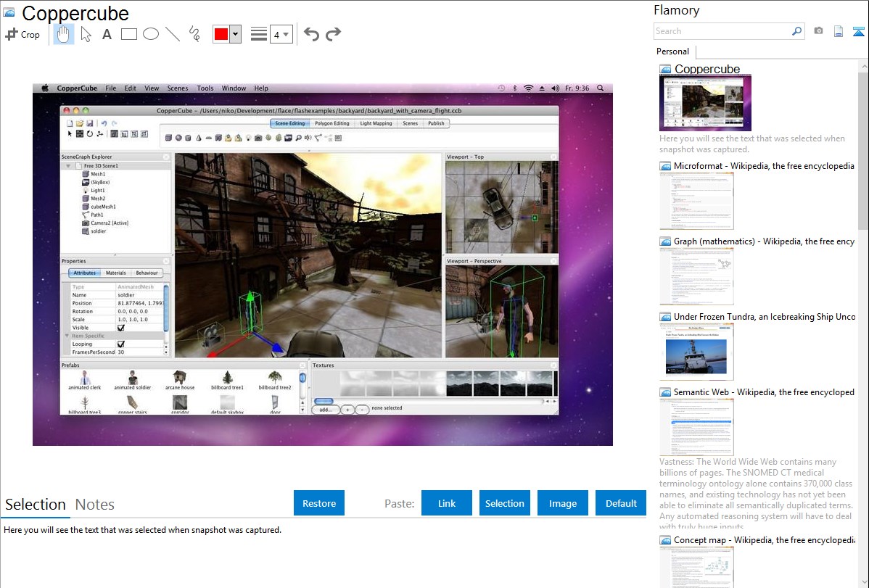
Task: Choose the arrow pointer tool
Action: [x=86, y=34]
